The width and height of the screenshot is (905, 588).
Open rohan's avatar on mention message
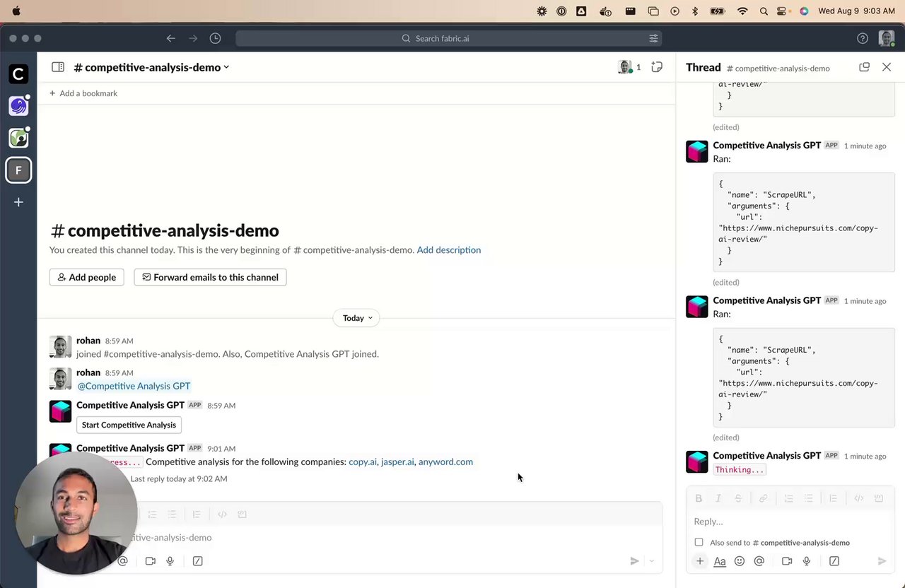(x=60, y=379)
